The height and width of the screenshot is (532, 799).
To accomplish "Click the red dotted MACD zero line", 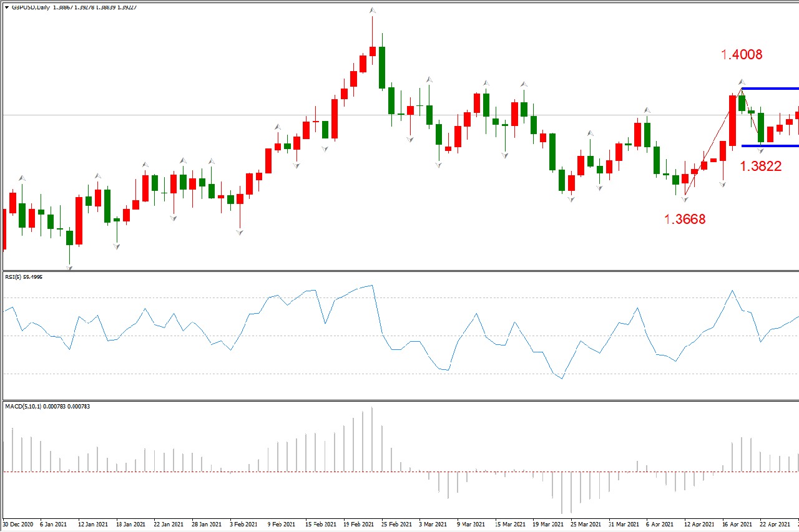I will pyautogui.click(x=250, y=472).
